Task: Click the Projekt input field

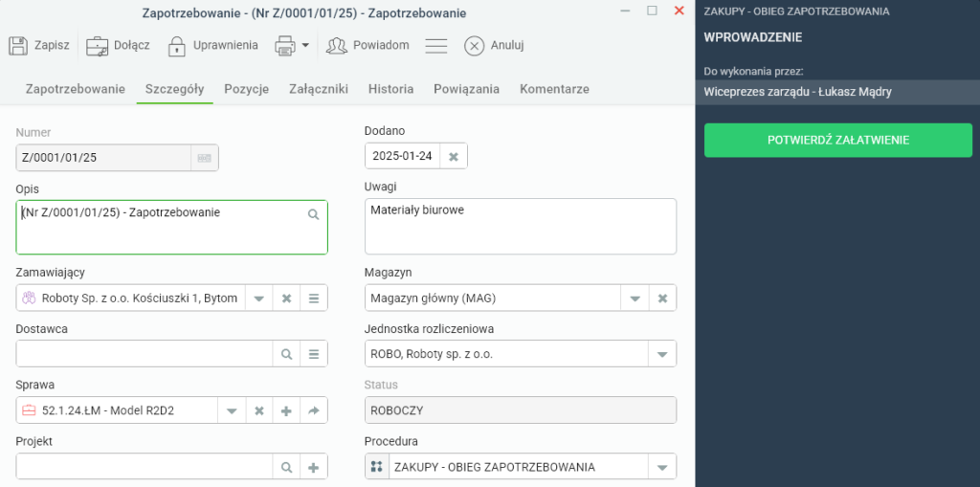Action: [x=145, y=467]
